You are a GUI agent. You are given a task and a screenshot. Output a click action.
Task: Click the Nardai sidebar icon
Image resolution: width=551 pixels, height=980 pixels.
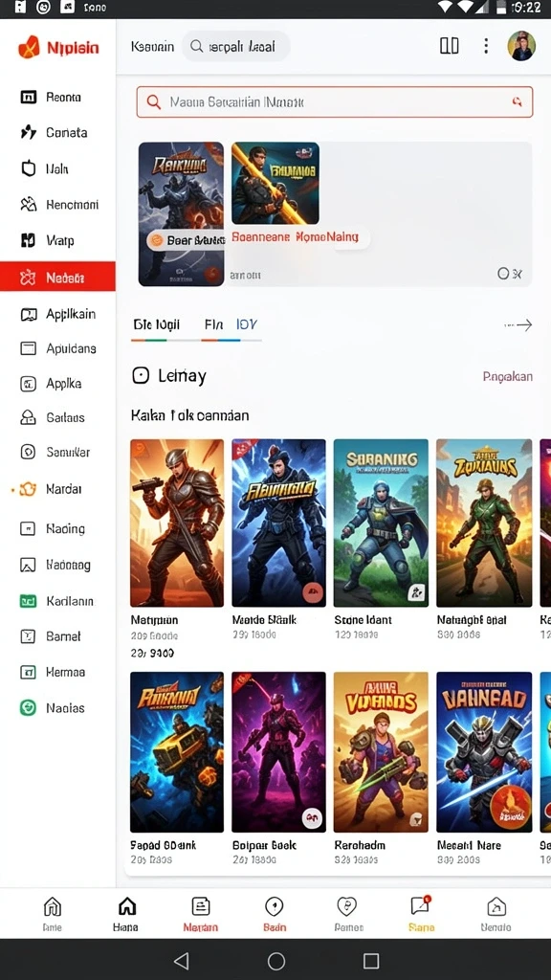pos(28,489)
